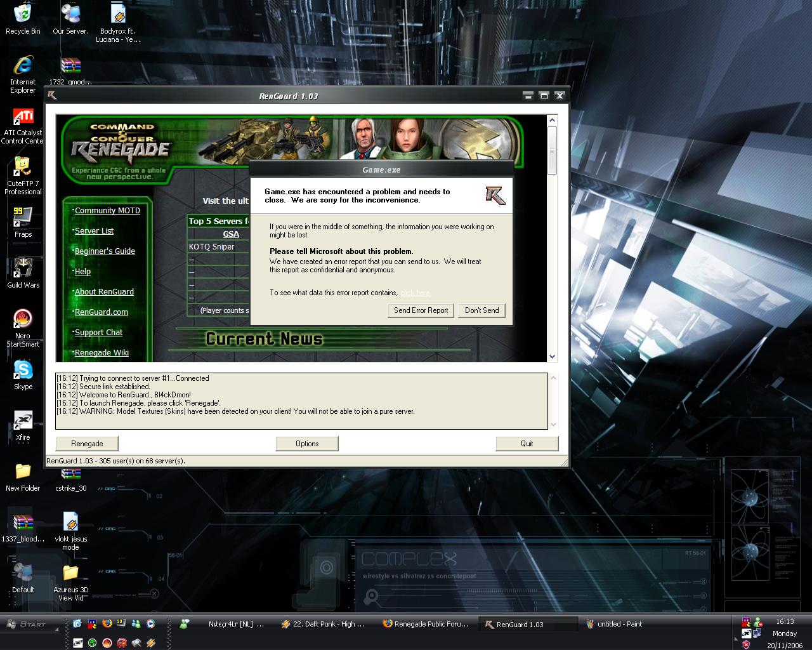The width and height of the screenshot is (812, 650).
Task: Open the Server List link
Action: (94, 231)
